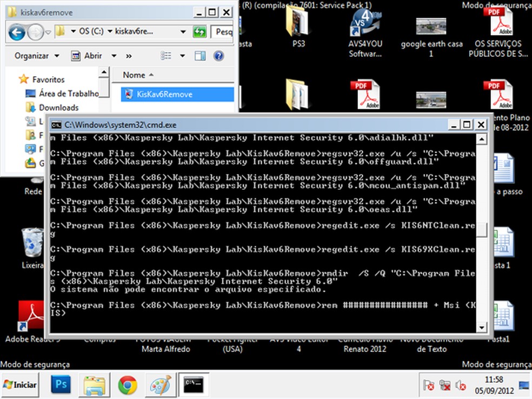Select the google earth casa 1 image
This screenshot has height=399, width=532.
[431, 37]
